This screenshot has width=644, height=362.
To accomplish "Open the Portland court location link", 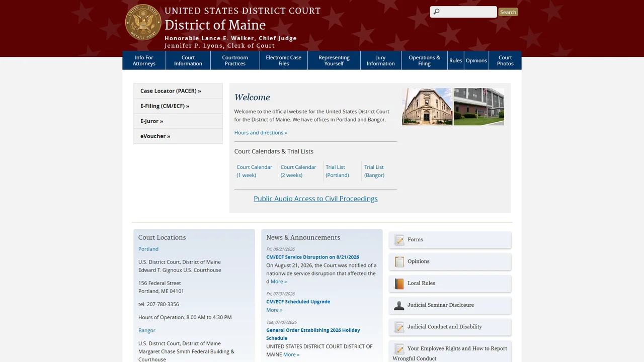I will coord(148,249).
